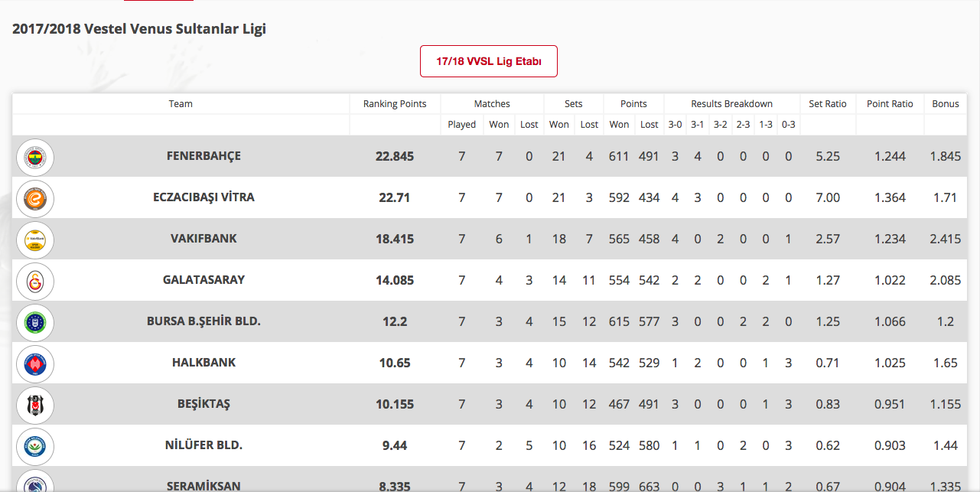Select the Galatasaray team logo
Image resolution: width=980 pixels, height=492 pixels.
coord(35,281)
